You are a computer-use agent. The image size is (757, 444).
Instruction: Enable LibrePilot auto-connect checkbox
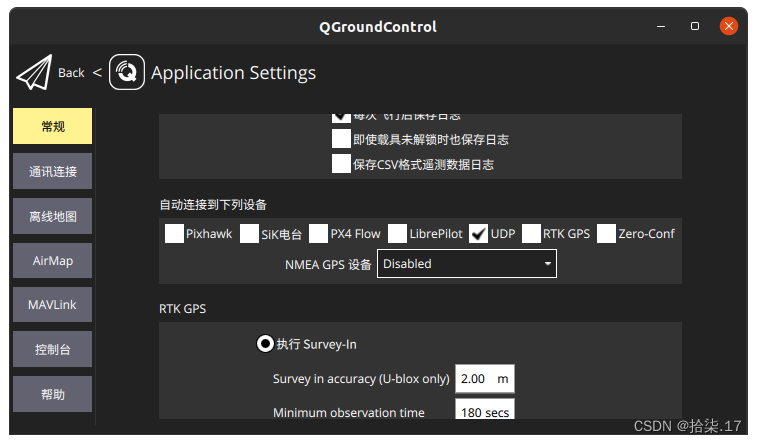[397, 234]
